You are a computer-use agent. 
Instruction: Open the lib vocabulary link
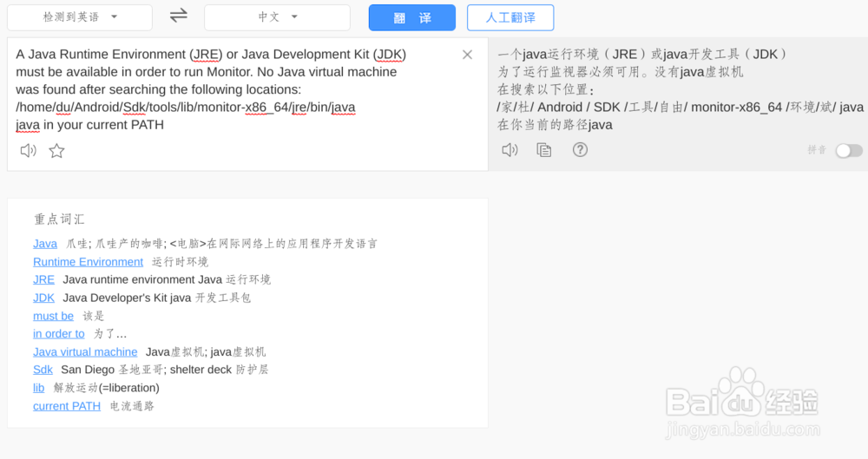pyautogui.click(x=38, y=388)
